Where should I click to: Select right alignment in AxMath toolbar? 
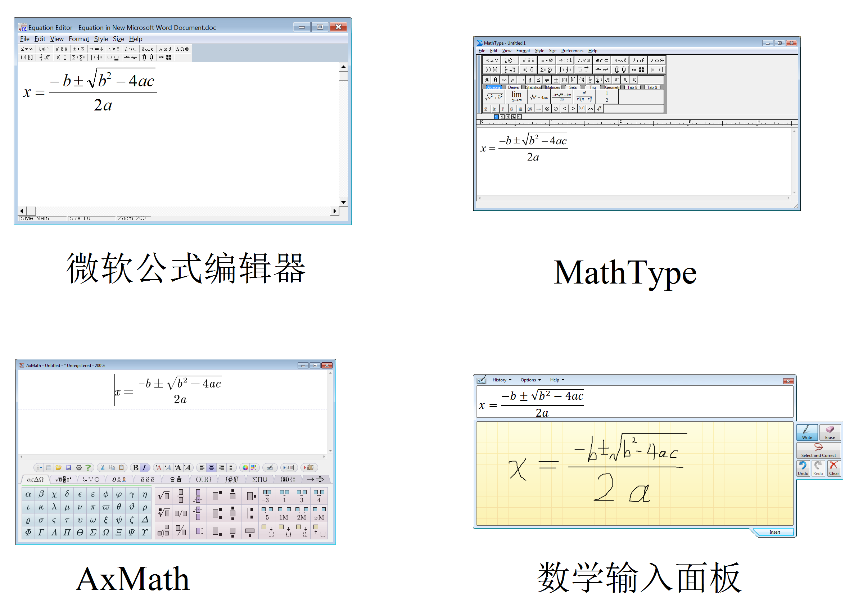point(221,468)
